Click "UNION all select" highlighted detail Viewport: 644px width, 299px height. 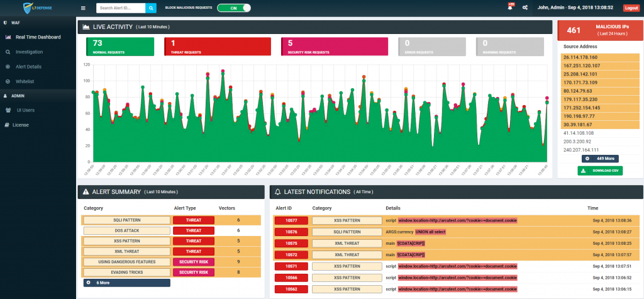point(430,232)
